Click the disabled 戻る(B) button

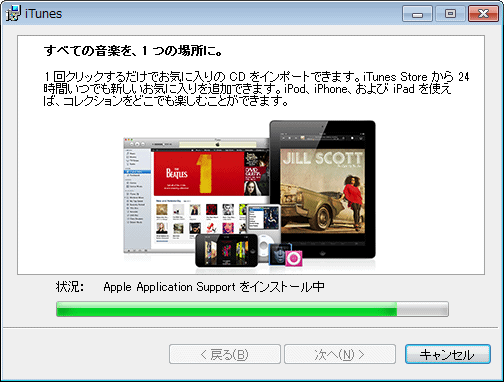coord(225,354)
